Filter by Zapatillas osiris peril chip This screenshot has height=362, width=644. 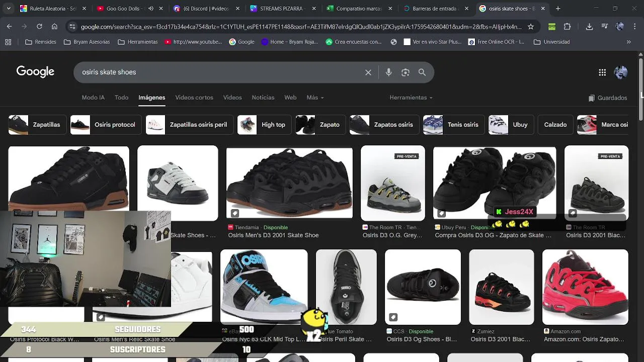point(189,125)
